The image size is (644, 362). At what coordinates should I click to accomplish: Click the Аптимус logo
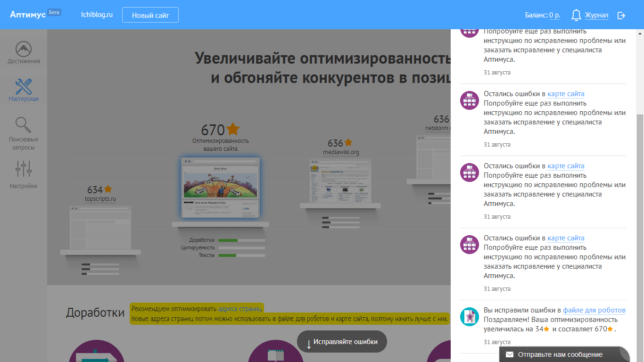(28, 15)
